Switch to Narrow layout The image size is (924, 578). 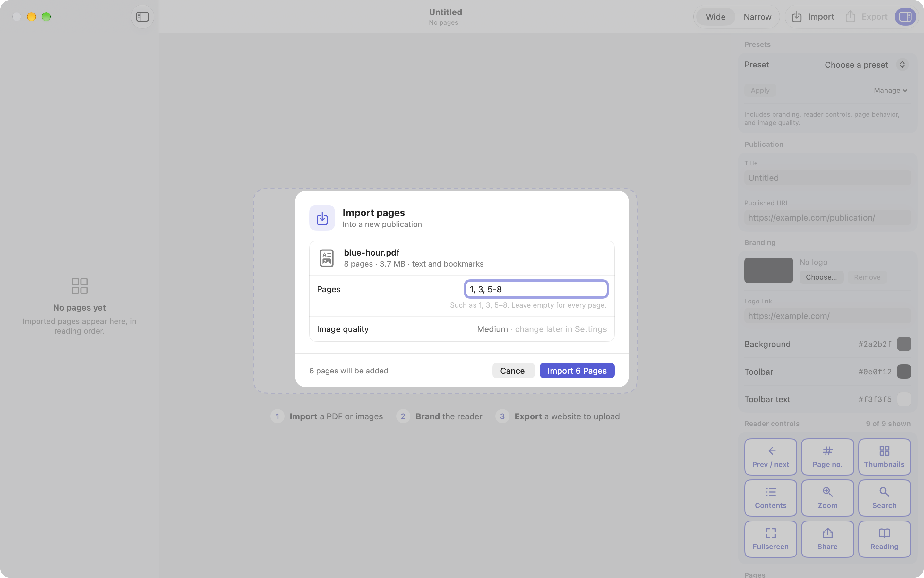coord(757,17)
